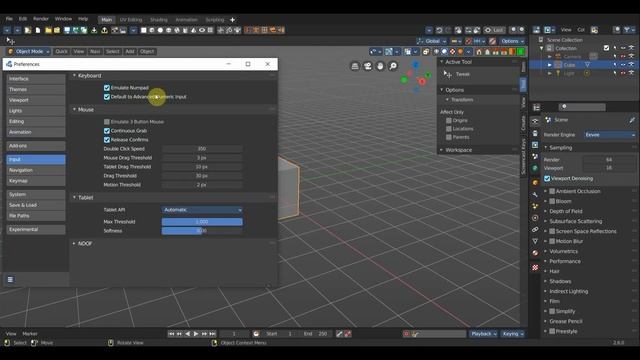Open the File menu
The width and height of the screenshot is (640, 360).
pyautogui.click(x=9, y=19)
